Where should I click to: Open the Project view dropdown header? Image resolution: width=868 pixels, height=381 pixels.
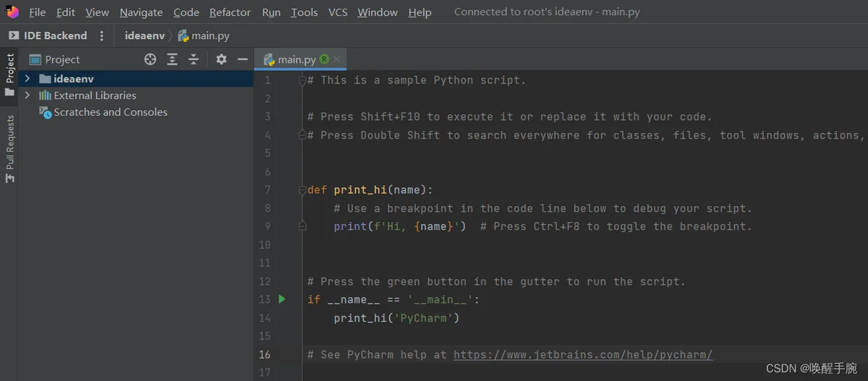pyautogui.click(x=55, y=59)
